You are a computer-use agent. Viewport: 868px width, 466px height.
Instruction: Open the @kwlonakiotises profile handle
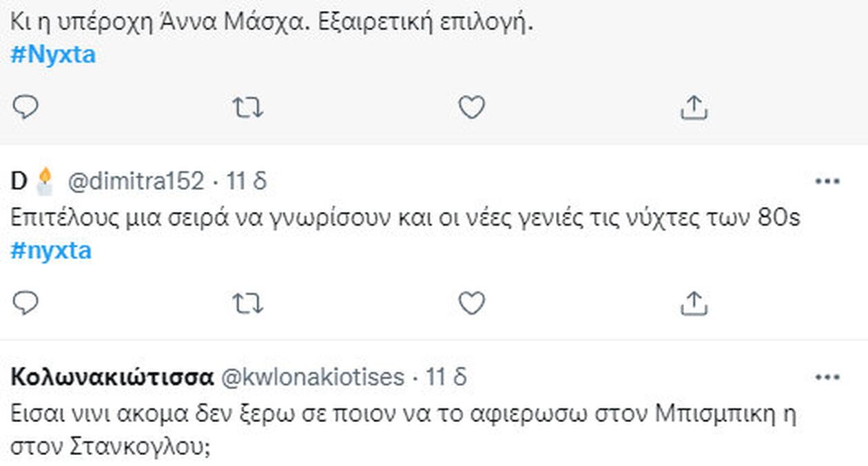point(313,377)
